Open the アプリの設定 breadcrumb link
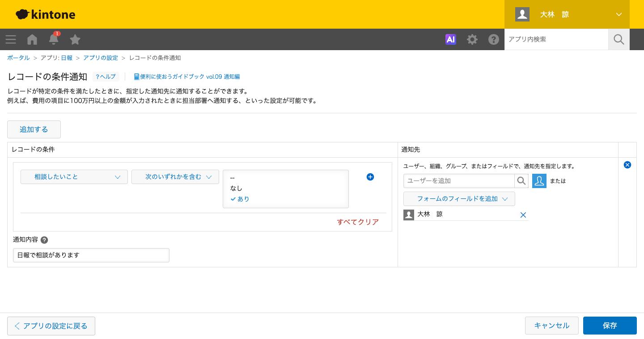644x339 pixels. 101,58
